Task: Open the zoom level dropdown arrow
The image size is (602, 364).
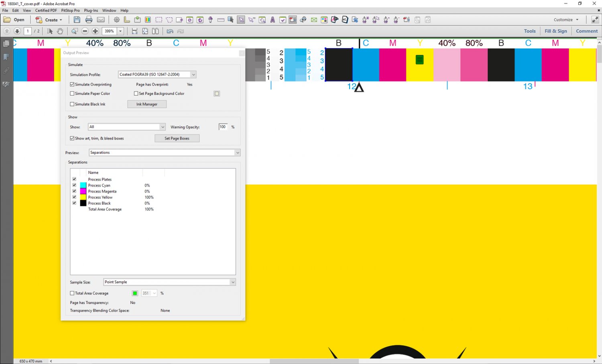Action: pos(120,31)
